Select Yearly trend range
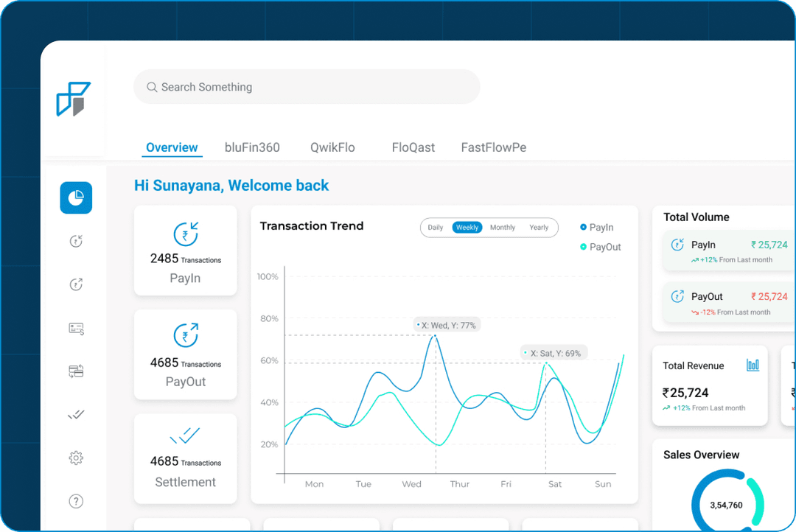This screenshot has height=532, width=796. pyautogui.click(x=539, y=228)
